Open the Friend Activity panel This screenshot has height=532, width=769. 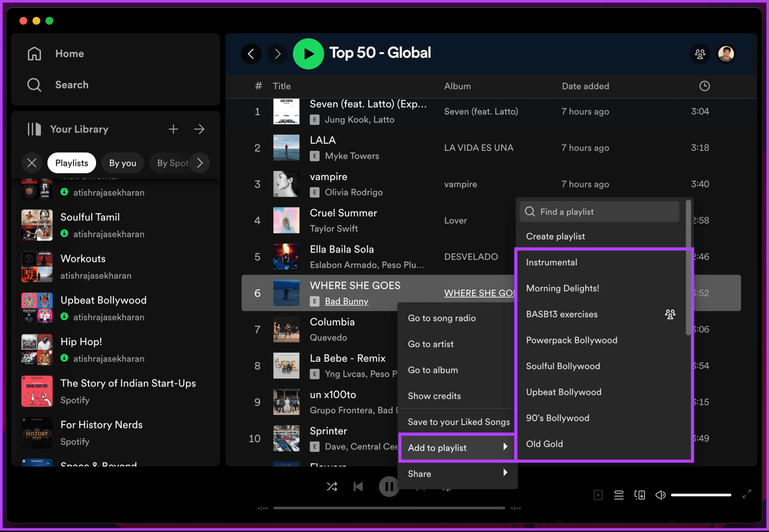tap(700, 54)
